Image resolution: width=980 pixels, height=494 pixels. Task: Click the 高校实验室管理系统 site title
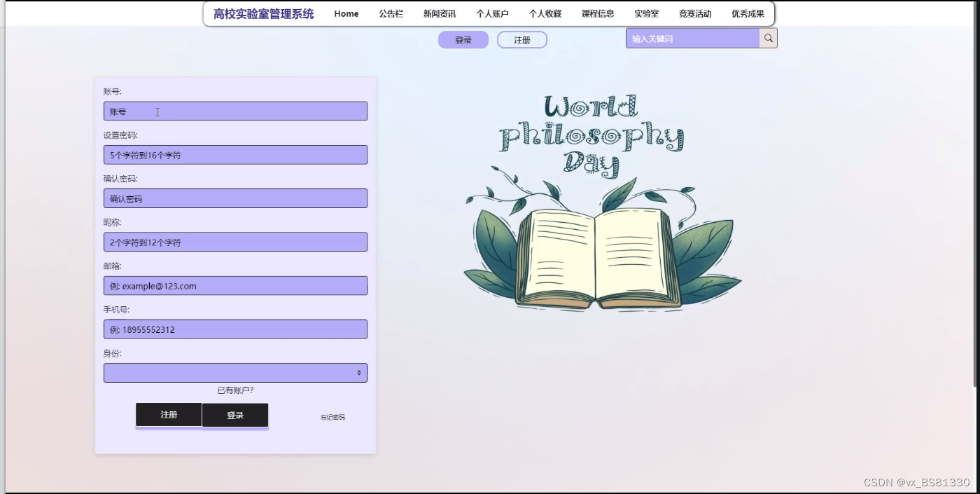coord(264,13)
